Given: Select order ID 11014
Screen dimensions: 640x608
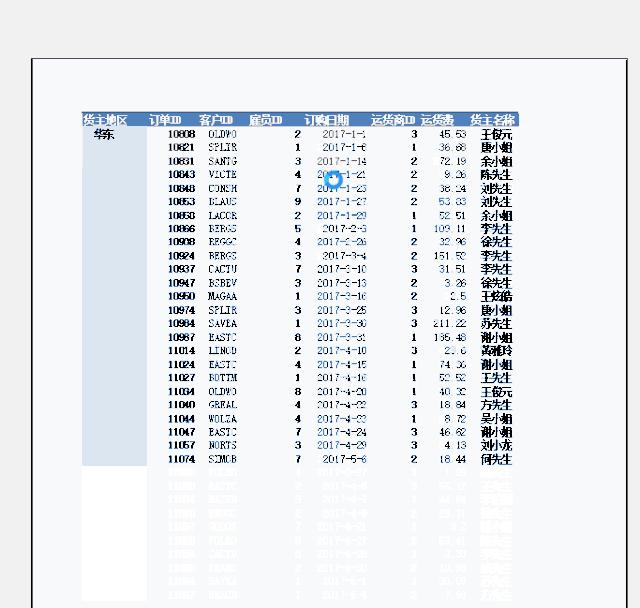Looking at the screenshot, I should point(182,351).
